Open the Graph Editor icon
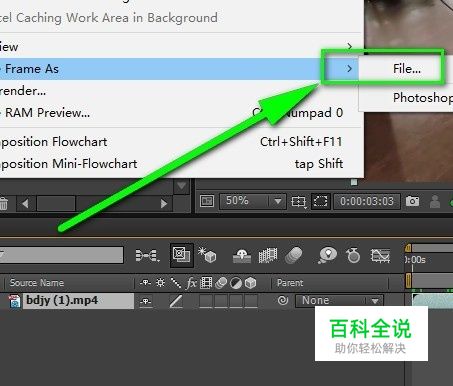The image size is (453, 386). (380, 256)
